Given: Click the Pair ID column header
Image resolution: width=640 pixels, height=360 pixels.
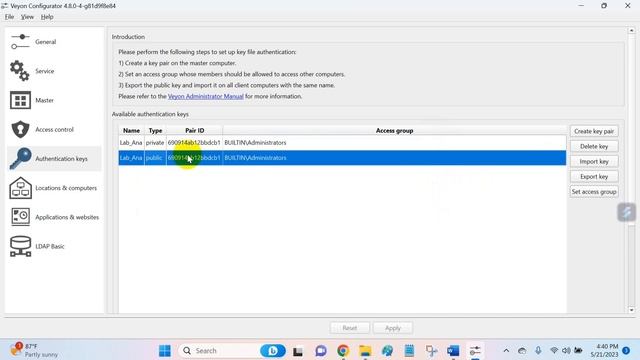Looking at the screenshot, I should (194, 130).
